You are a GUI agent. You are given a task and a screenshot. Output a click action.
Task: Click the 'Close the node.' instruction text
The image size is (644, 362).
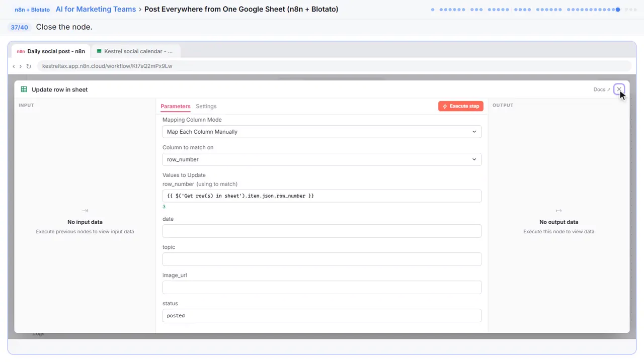pyautogui.click(x=64, y=27)
